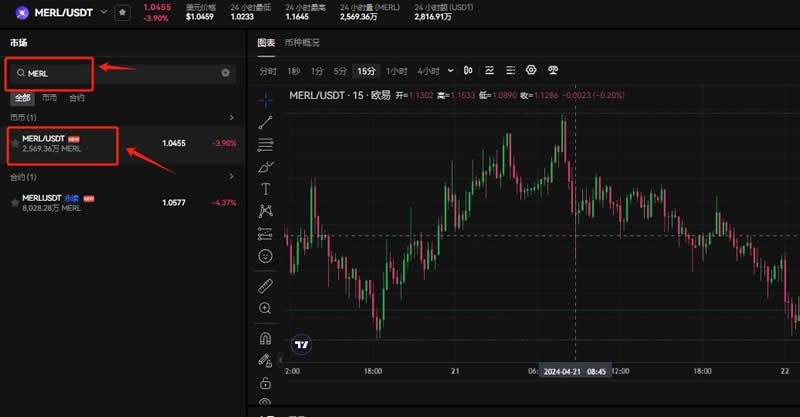Toggle magnet mode on chart
Screen dimensions: 800x417
click(x=265, y=338)
